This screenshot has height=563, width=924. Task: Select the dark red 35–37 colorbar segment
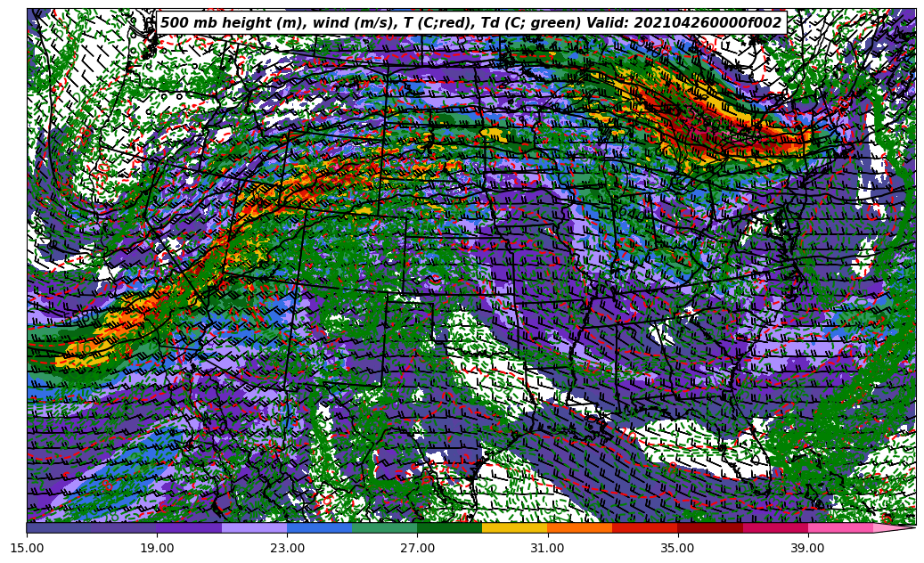pos(710,527)
